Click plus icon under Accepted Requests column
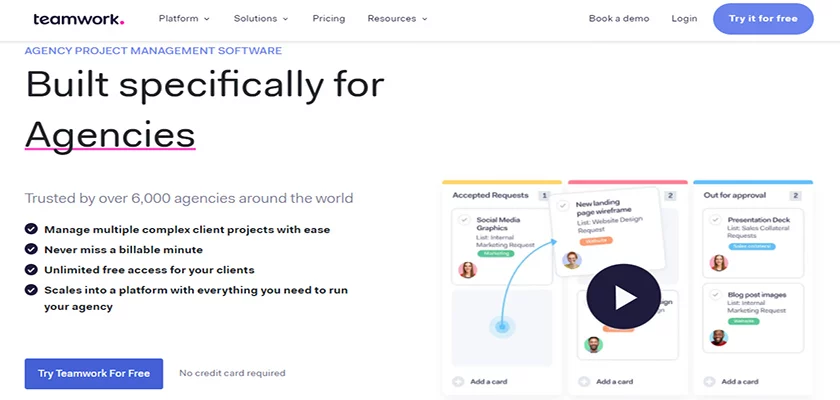 [458, 382]
